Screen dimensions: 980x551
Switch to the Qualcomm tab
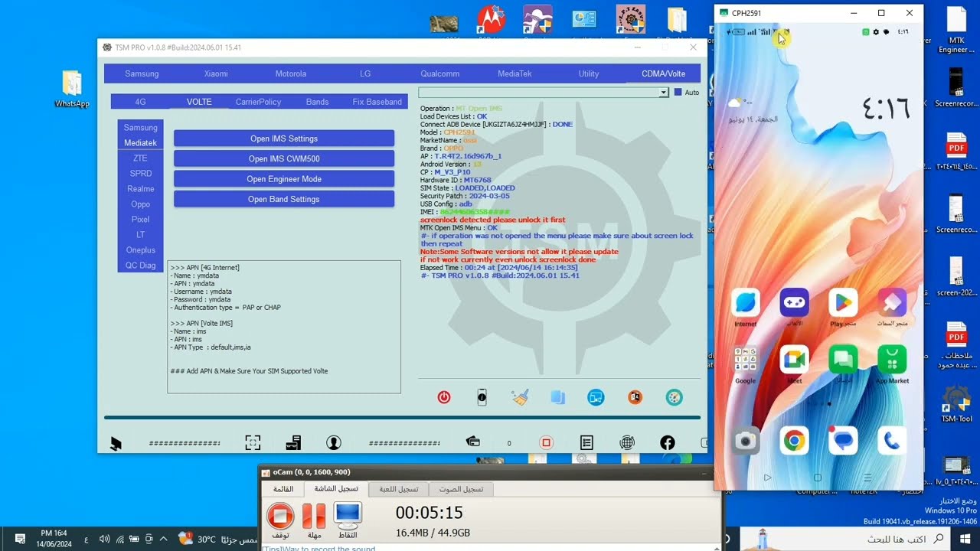click(x=439, y=73)
